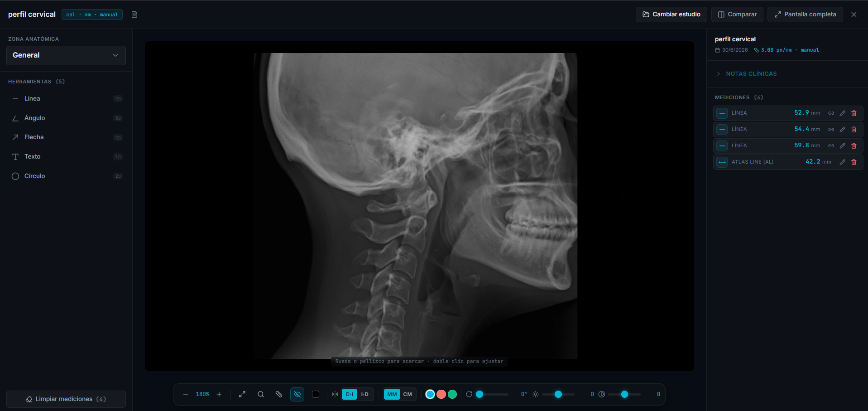The width and height of the screenshot is (868, 411).
Task: Click the 180% zoom level value
Action: pos(202,394)
